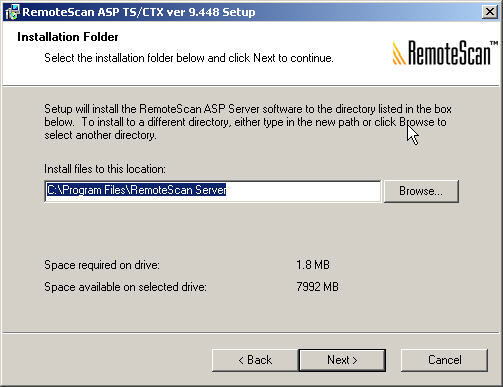Select the highlighted C:\Program Files path text
503x387 pixels.
click(136, 190)
